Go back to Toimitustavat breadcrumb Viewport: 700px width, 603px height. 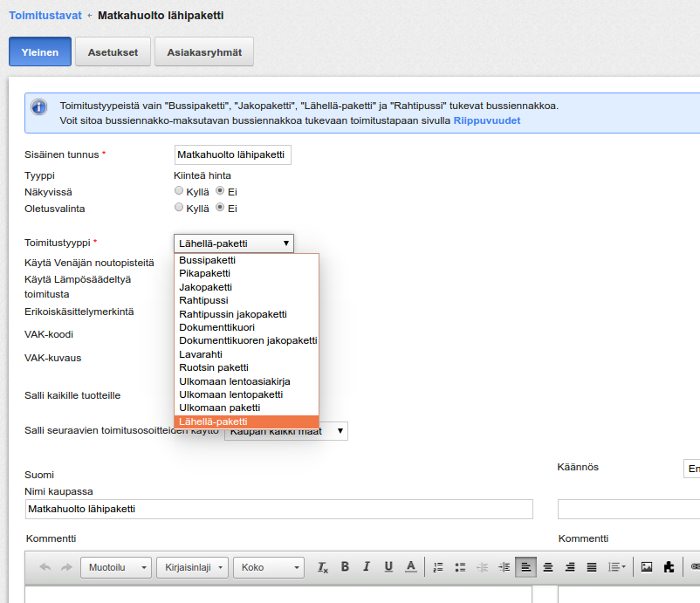click(x=45, y=16)
